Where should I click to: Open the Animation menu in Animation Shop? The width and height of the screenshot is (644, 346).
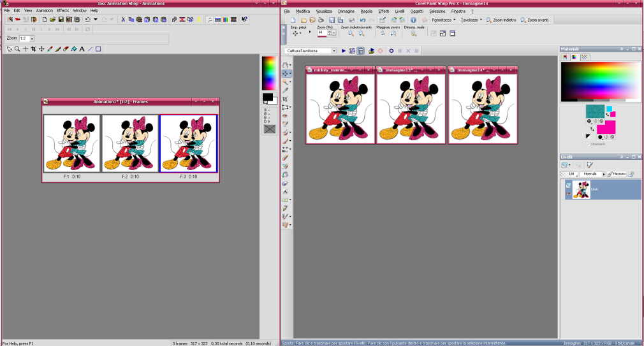point(45,11)
